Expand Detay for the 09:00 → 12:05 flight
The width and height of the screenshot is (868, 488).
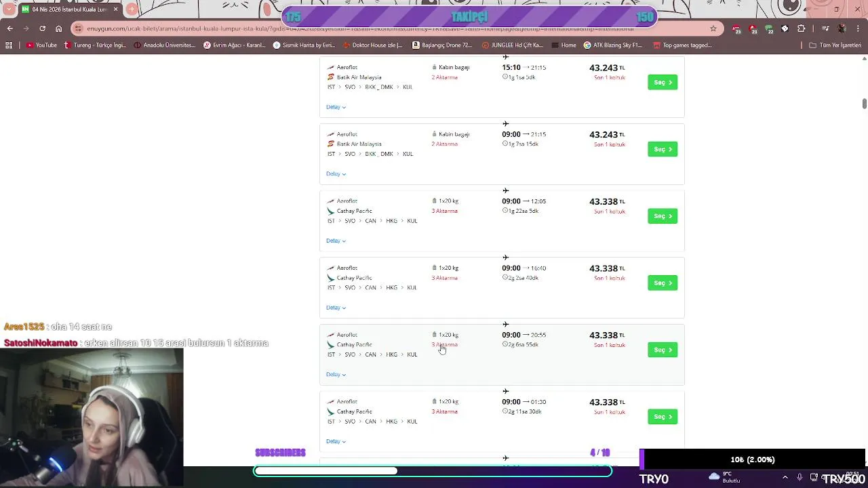point(336,241)
